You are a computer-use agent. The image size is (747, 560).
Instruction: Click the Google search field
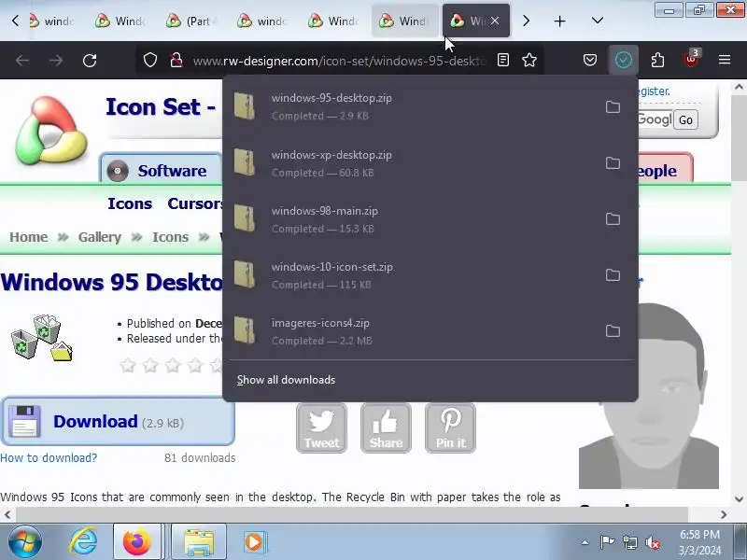(x=655, y=119)
